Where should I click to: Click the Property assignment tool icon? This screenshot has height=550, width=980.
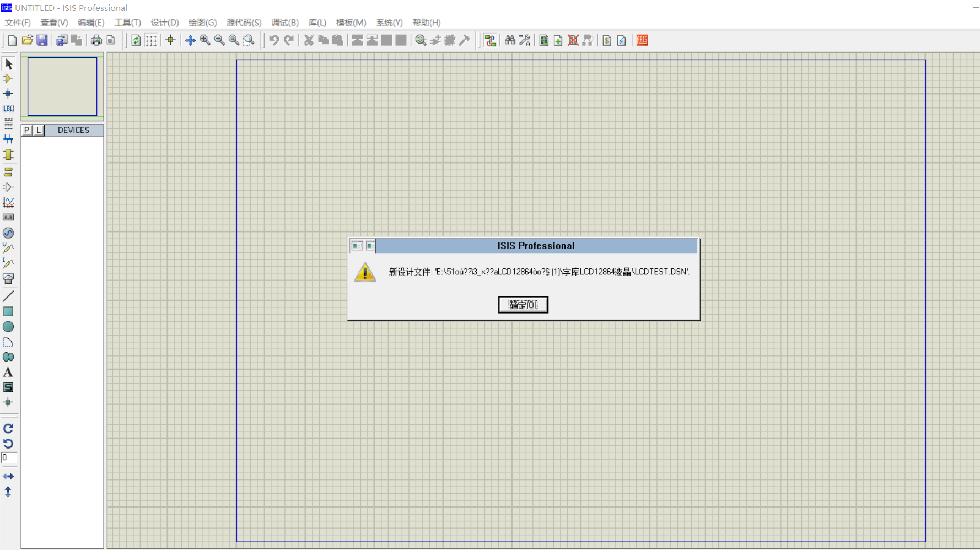525,40
